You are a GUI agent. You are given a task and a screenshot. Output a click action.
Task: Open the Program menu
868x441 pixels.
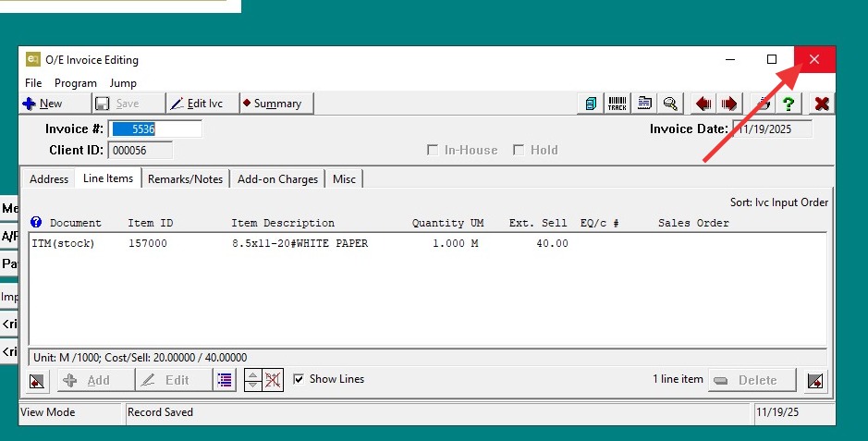[x=75, y=83]
